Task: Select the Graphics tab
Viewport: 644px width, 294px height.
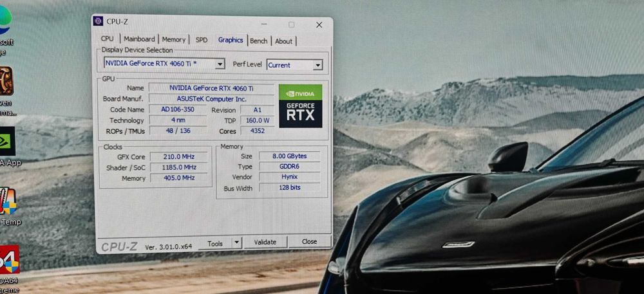Action: [231, 40]
